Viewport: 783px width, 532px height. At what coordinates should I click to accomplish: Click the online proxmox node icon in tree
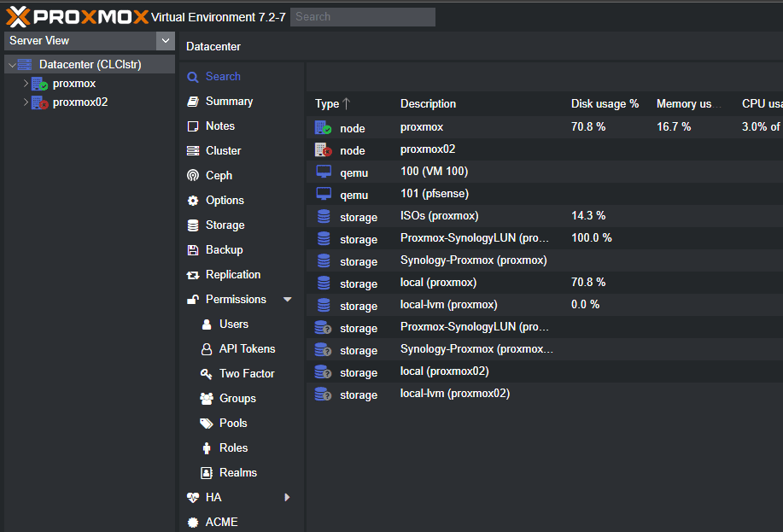coord(39,84)
